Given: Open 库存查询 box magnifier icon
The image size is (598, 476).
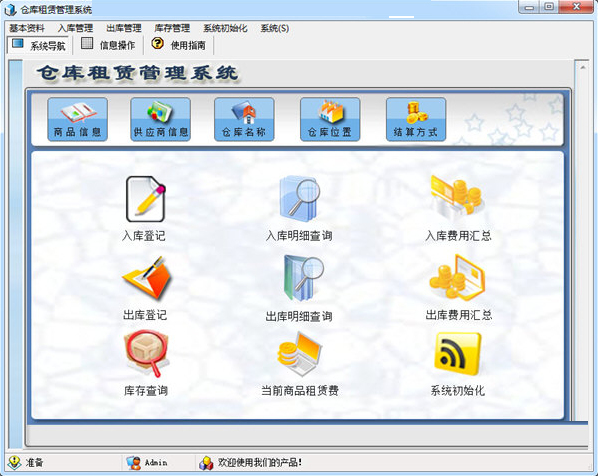Looking at the screenshot, I should pos(146,354).
